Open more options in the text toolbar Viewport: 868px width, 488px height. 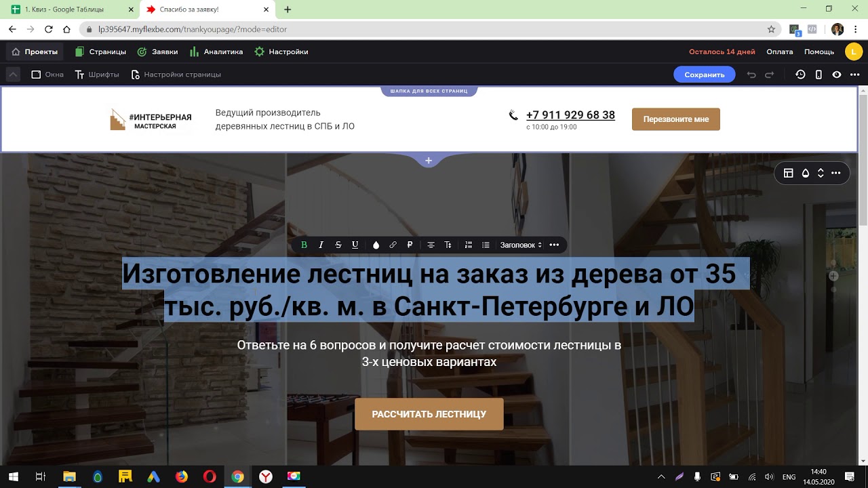554,245
